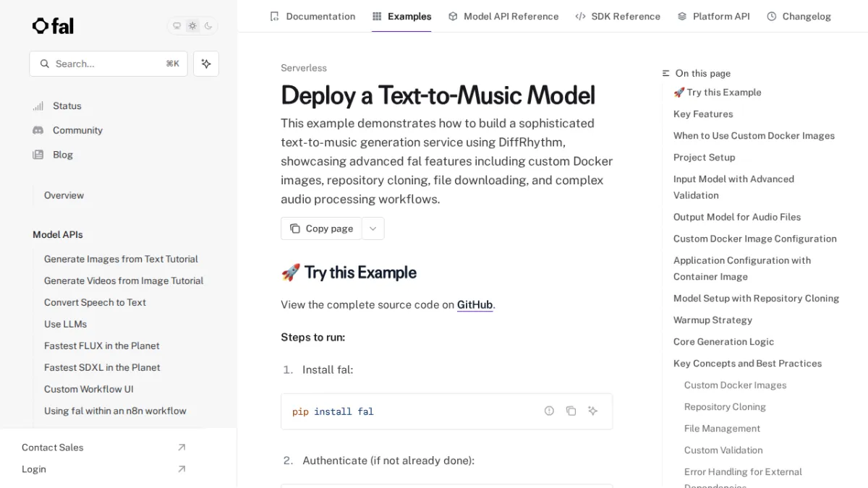Expand Copy page dropdown chevron
The width and height of the screenshot is (868, 488).
tap(373, 228)
